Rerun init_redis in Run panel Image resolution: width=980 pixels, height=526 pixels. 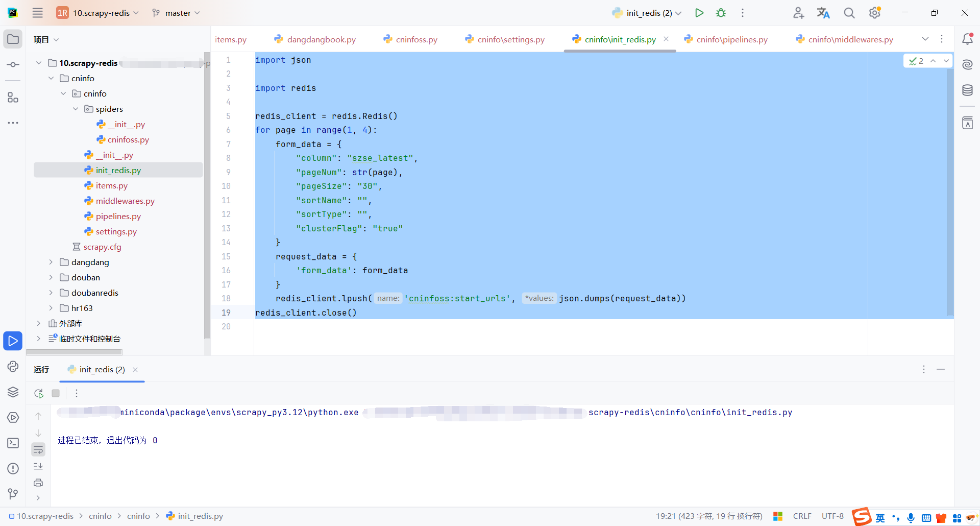39,393
